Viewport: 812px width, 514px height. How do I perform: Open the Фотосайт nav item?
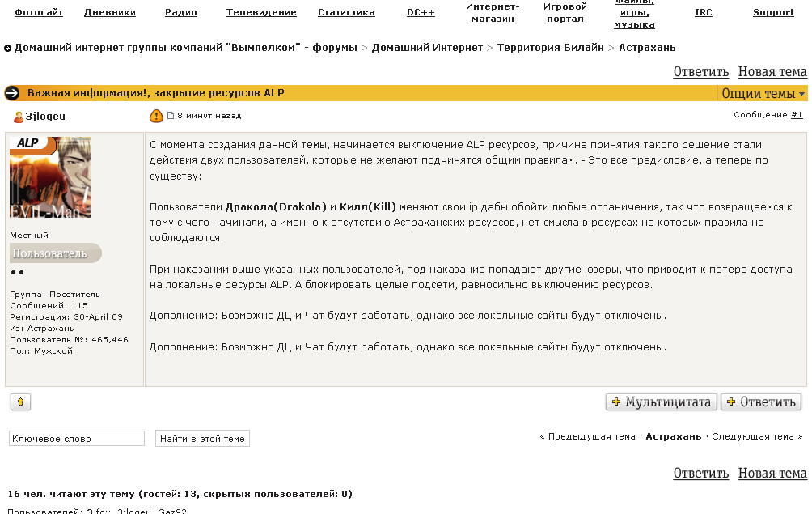tap(39, 12)
